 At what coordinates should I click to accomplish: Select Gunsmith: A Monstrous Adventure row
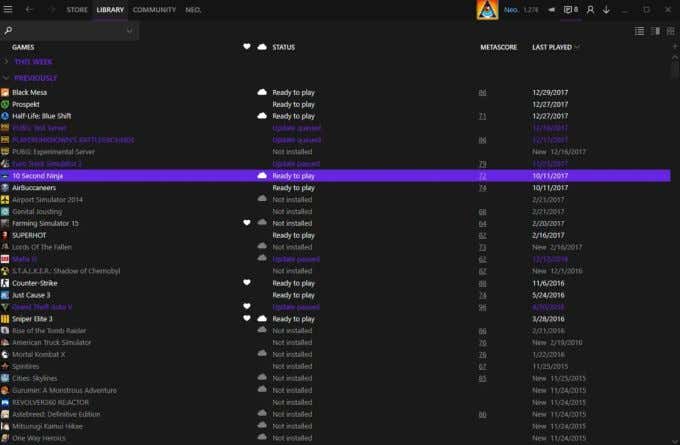pos(335,390)
